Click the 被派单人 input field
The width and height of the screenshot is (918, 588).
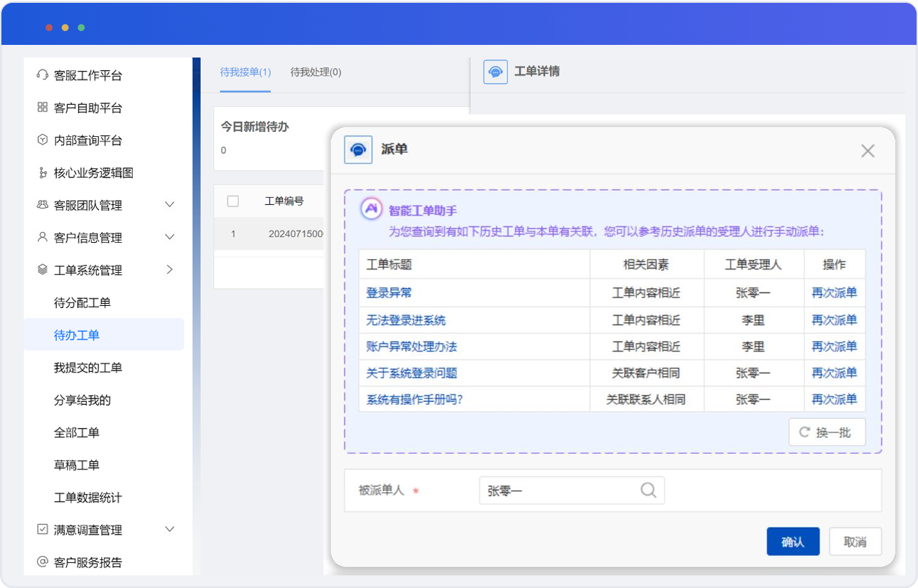571,490
